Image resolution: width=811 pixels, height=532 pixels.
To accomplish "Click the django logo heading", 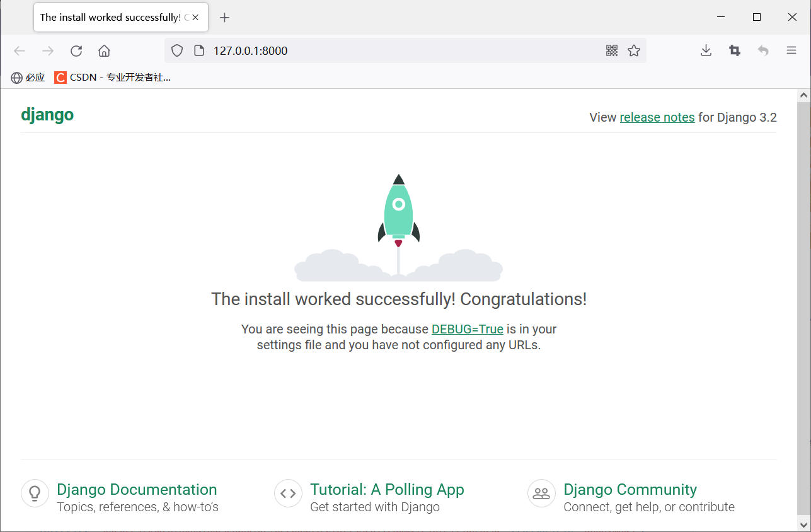I will click(47, 115).
